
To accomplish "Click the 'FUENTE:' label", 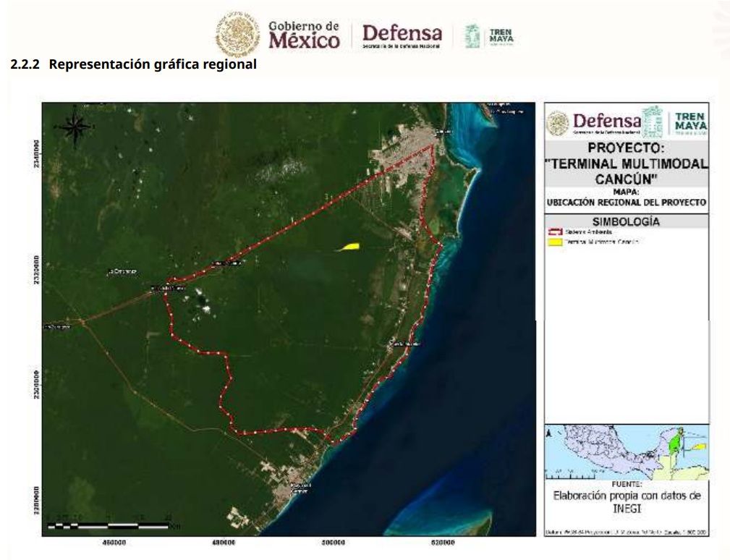I will coord(627,485).
